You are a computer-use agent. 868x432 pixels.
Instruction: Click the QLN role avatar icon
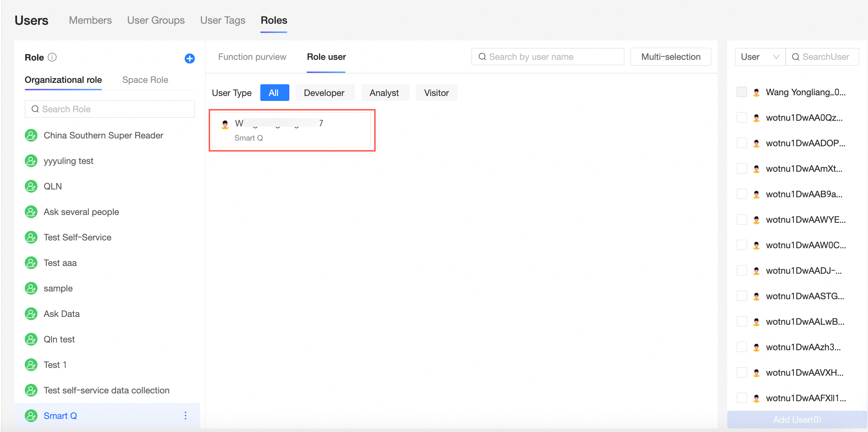tap(31, 186)
